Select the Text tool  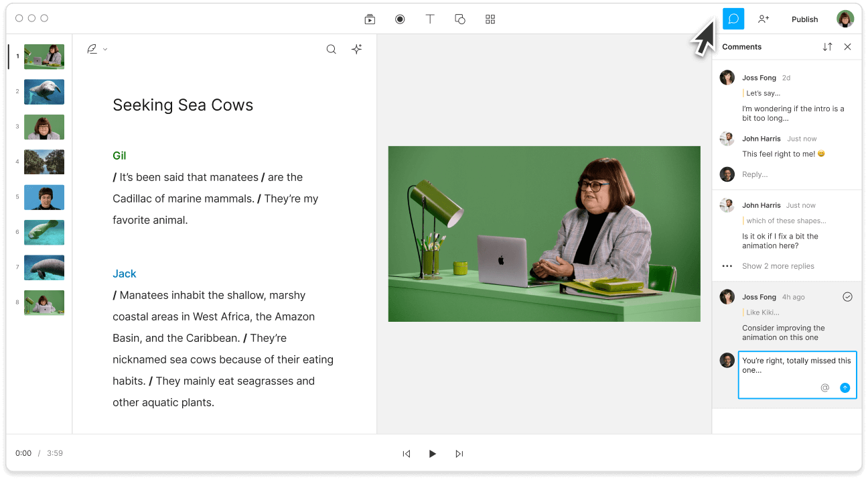430,19
